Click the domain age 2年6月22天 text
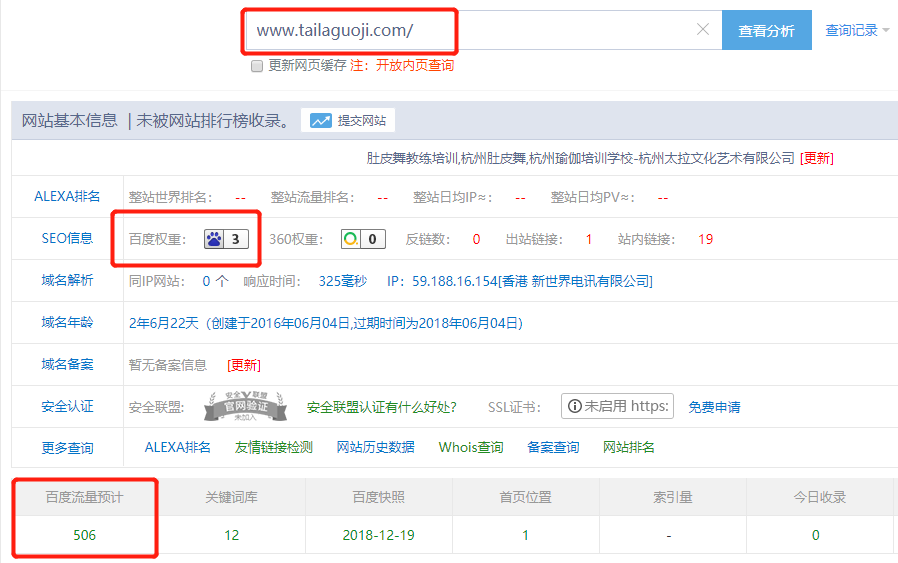Viewport: 898px width, 563px height. click(x=163, y=323)
